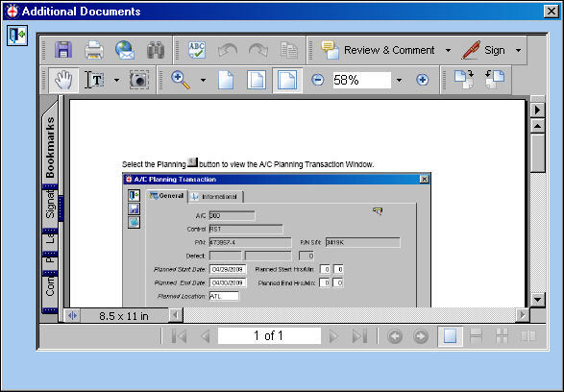Screen dimensions: 564x392
Task: Click the vertical scrollbar thumb
Action: tap(537, 153)
